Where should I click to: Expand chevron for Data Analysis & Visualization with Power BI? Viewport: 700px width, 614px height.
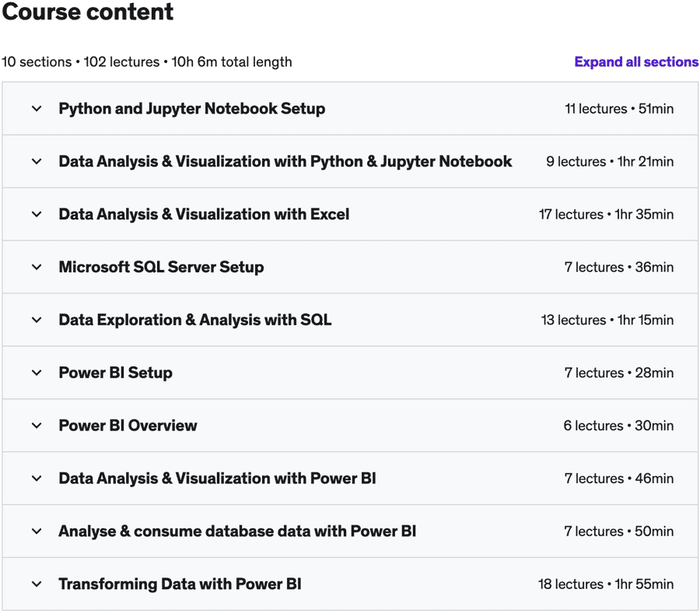click(x=37, y=479)
